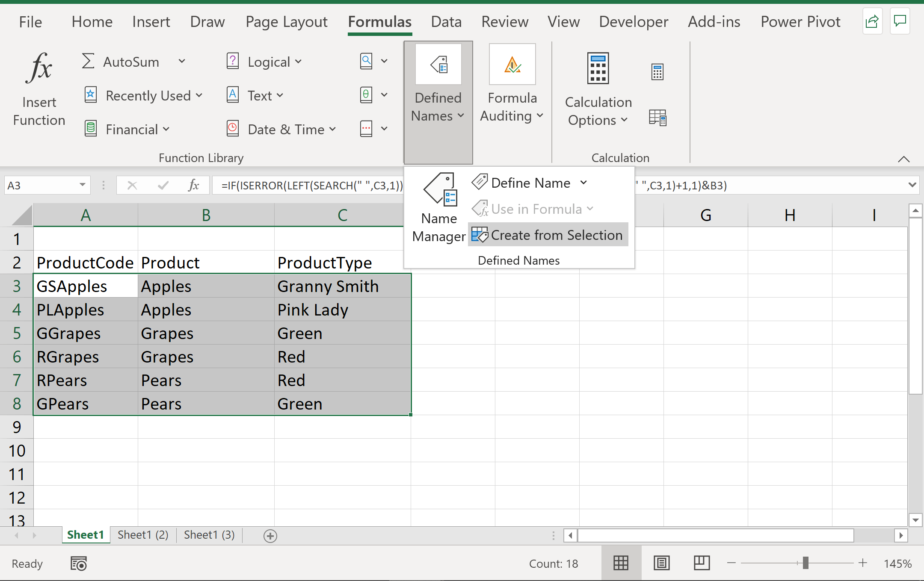Click the Share icon at top right
The width and height of the screenshot is (924, 581).
[872, 21]
